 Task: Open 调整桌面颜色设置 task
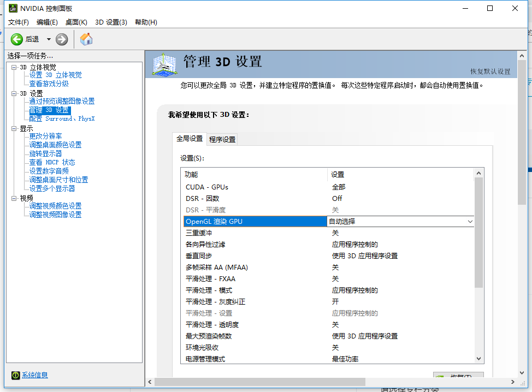[x=55, y=145]
